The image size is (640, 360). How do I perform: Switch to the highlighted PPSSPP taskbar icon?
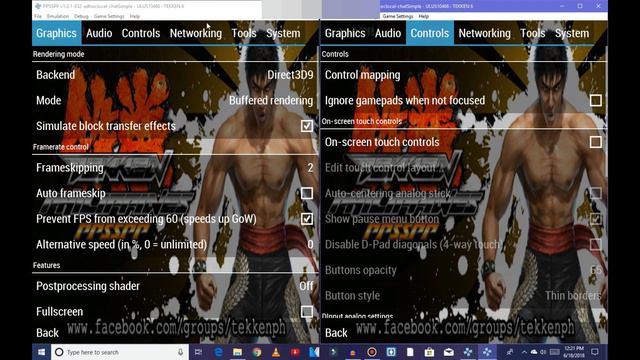point(487,352)
